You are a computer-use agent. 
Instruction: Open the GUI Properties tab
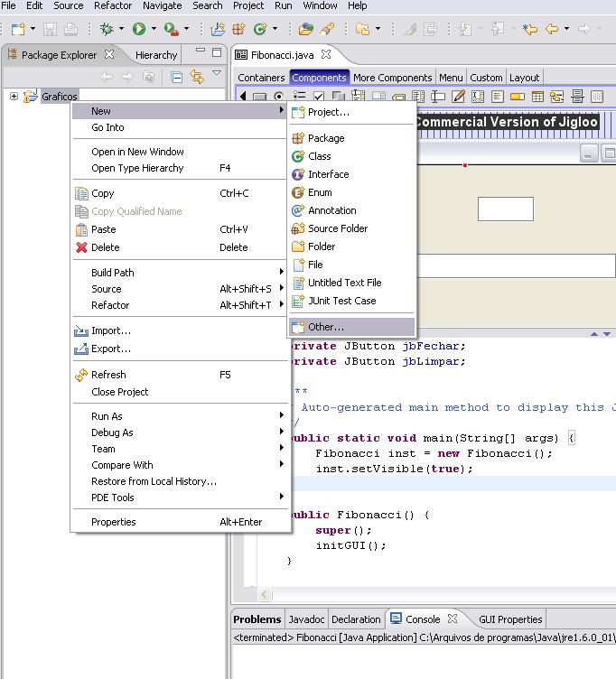510,619
